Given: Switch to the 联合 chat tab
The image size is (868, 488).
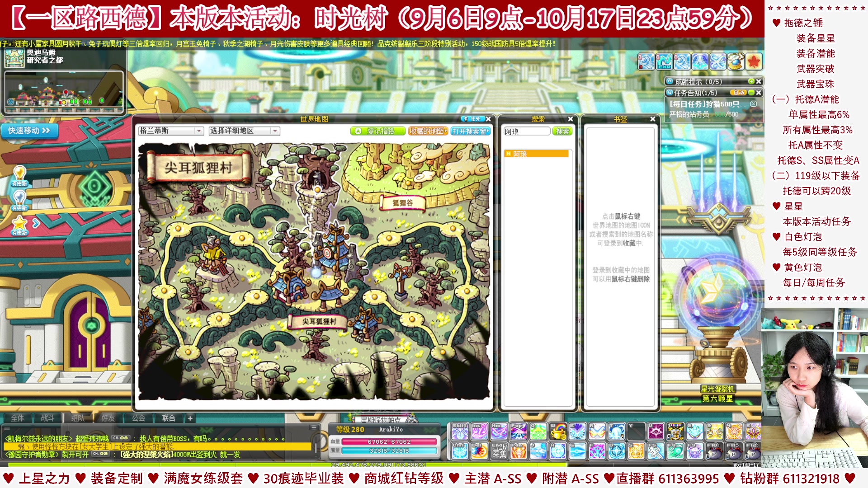Looking at the screenshot, I should pyautogui.click(x=169, y=418).
